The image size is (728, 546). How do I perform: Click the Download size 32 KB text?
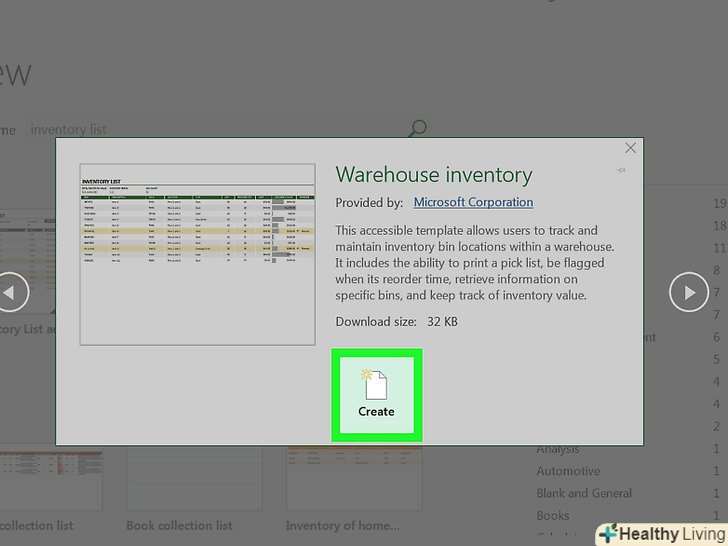coord(396,321)
